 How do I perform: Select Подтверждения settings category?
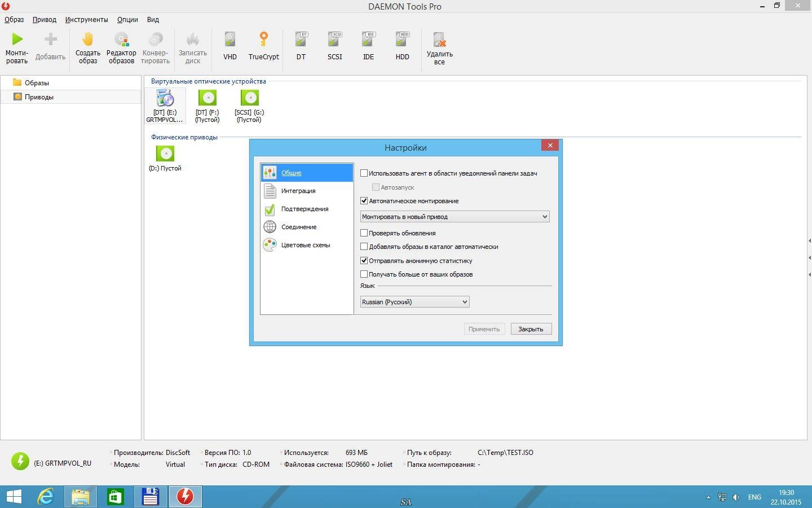click(307, 209)
